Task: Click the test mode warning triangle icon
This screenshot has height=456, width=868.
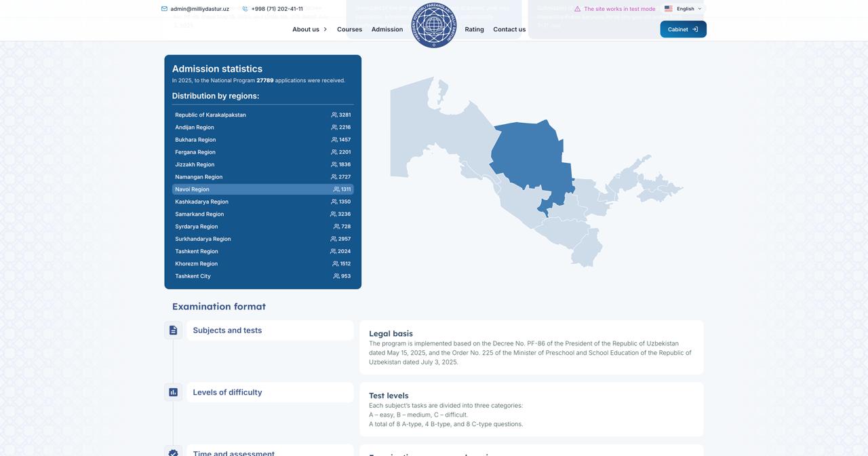Action: (577, 9)
